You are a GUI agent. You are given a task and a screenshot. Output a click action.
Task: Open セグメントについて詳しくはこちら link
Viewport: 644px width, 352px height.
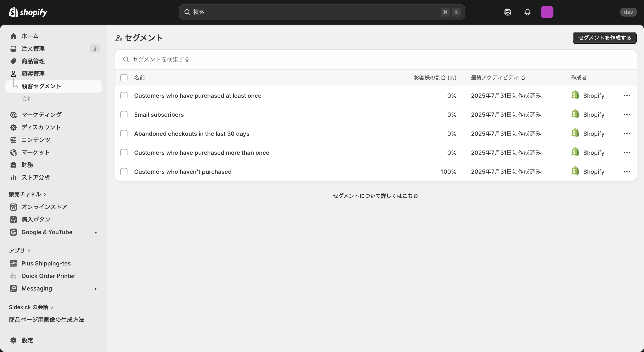coord(375,196)
